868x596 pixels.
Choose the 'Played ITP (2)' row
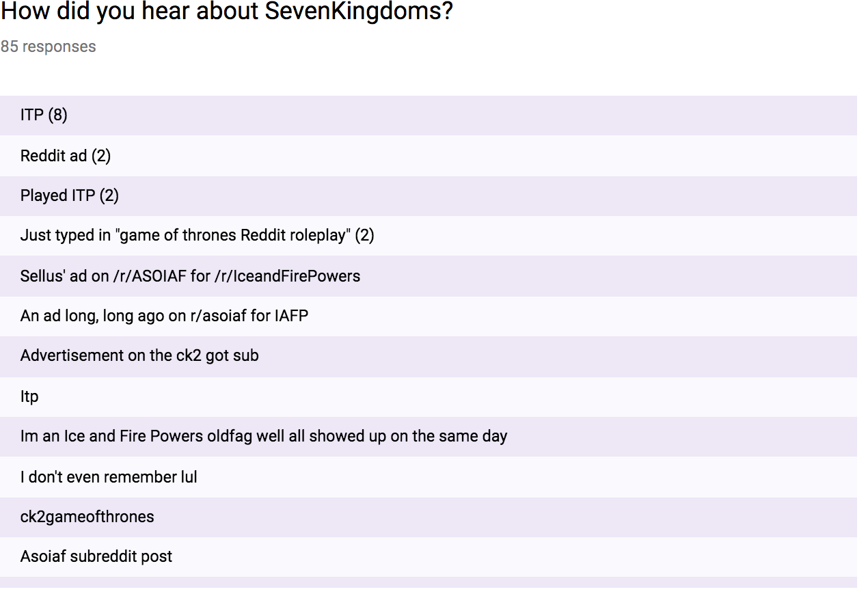point(429,195)
